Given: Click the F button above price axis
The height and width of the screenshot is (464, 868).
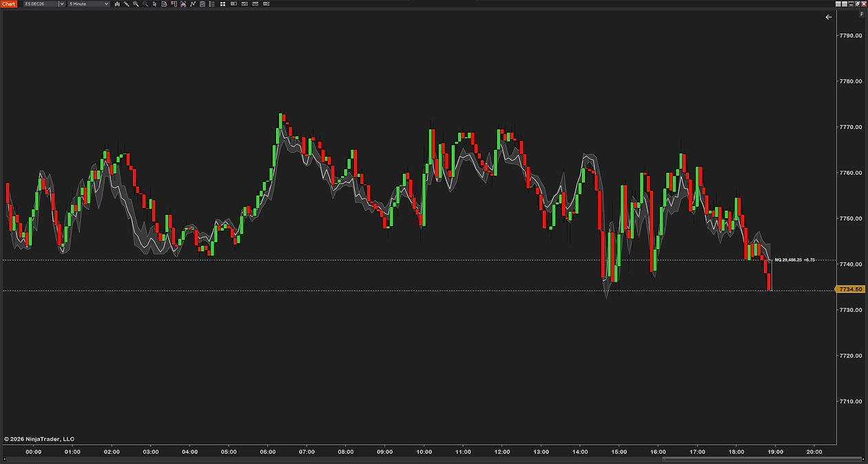Looking at the screenshot, I should 862,14.
